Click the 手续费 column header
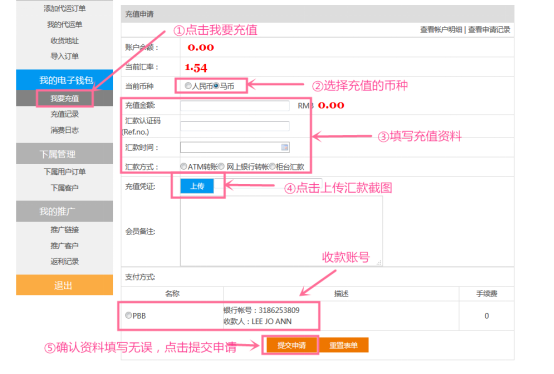The width and height of the screenshot is (554, 374). click(487, 293)
